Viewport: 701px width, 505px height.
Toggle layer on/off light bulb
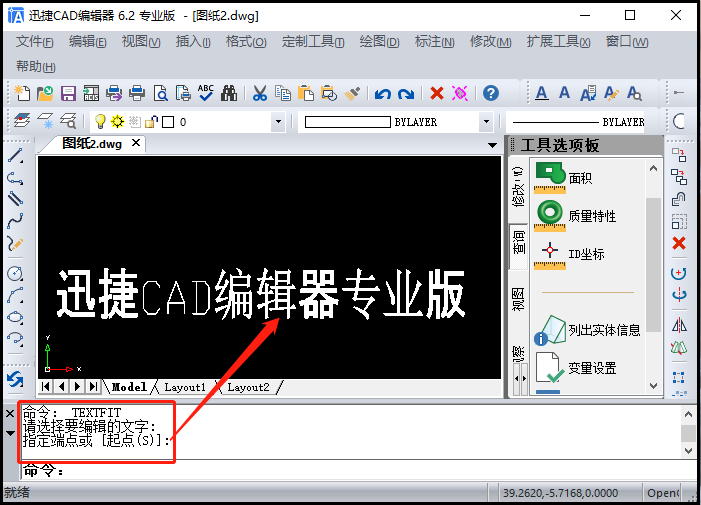coord(101,121)
